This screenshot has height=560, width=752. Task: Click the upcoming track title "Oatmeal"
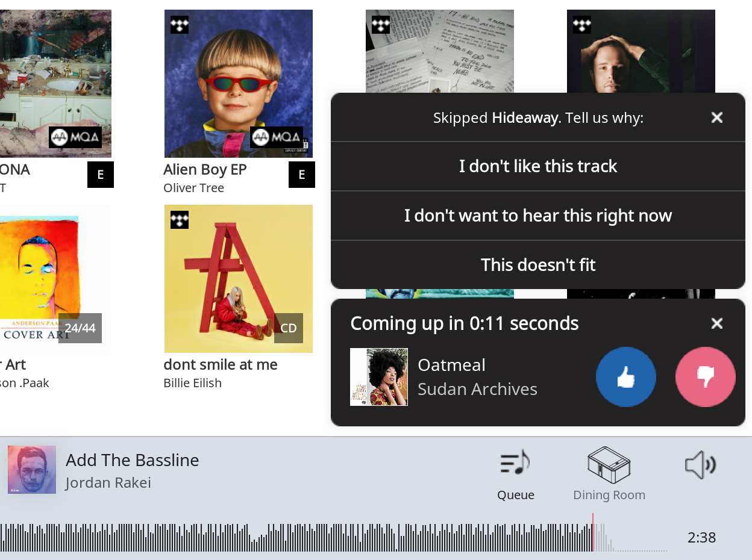451,365
